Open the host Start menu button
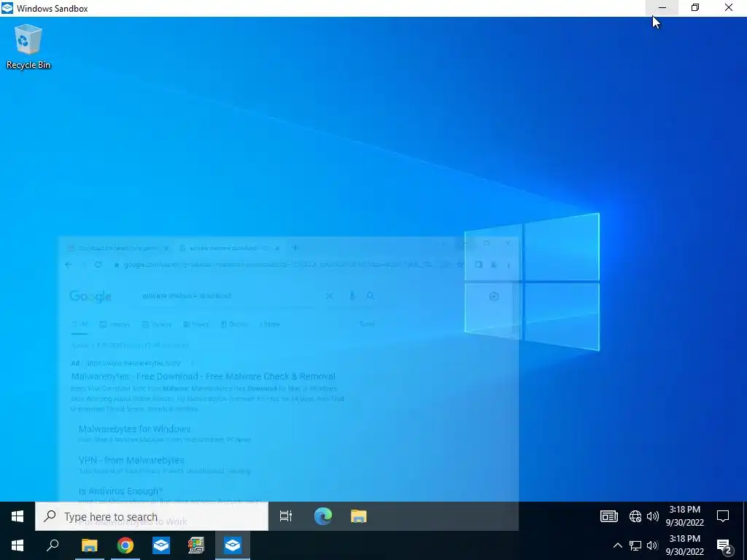The width and height of the screenshot is (747, 560). (x=18, y=545)
